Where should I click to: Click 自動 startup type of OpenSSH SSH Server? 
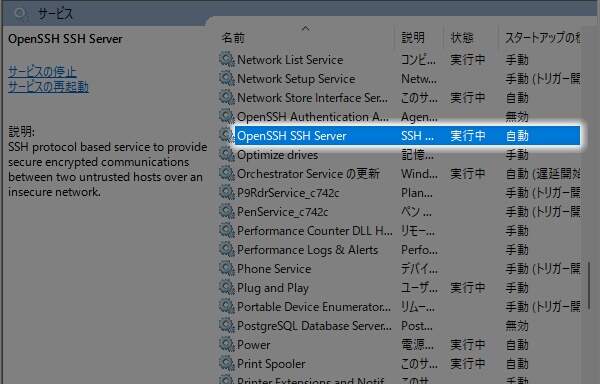point(517,136)
